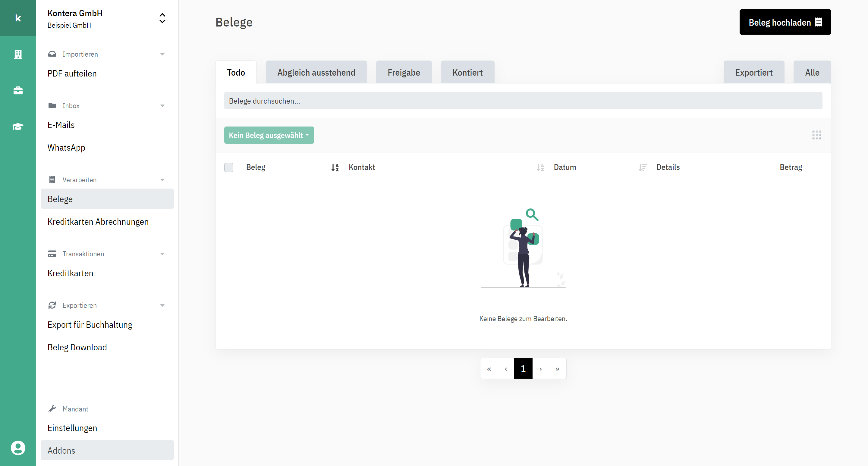
Task: Open the briefcase icon in green rail
Action: (x=18, y=91)
